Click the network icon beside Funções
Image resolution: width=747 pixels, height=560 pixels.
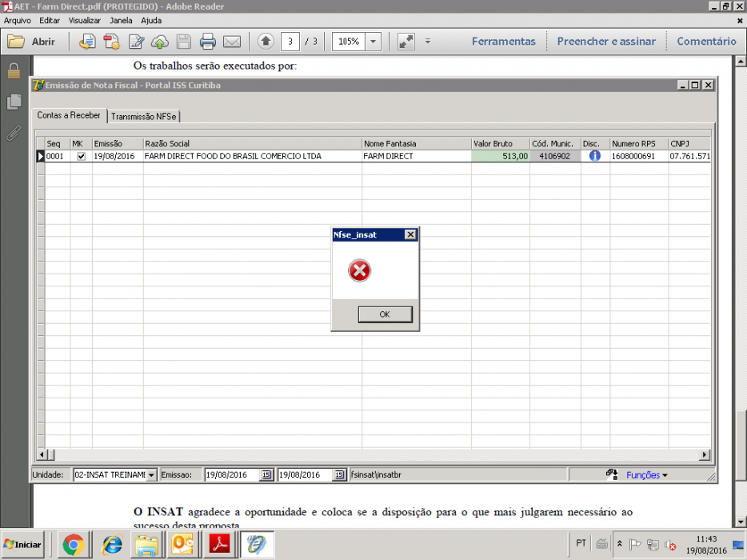pos(612,474)
